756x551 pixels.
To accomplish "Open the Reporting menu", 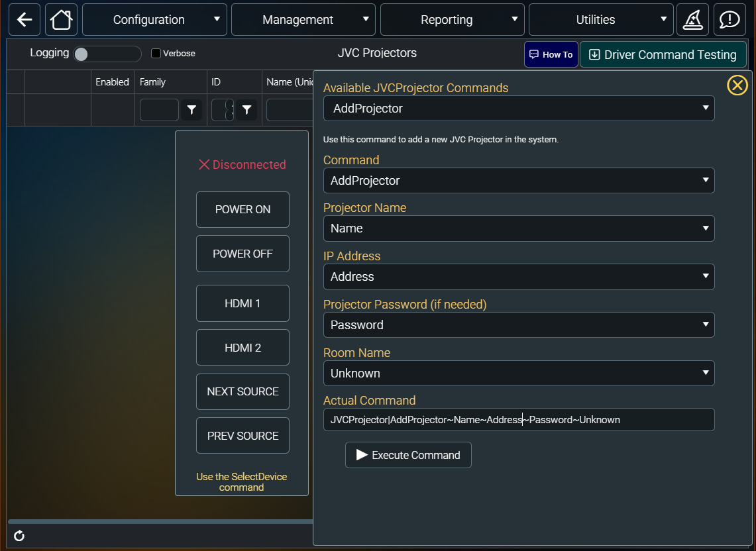I will tap(453, 20).
